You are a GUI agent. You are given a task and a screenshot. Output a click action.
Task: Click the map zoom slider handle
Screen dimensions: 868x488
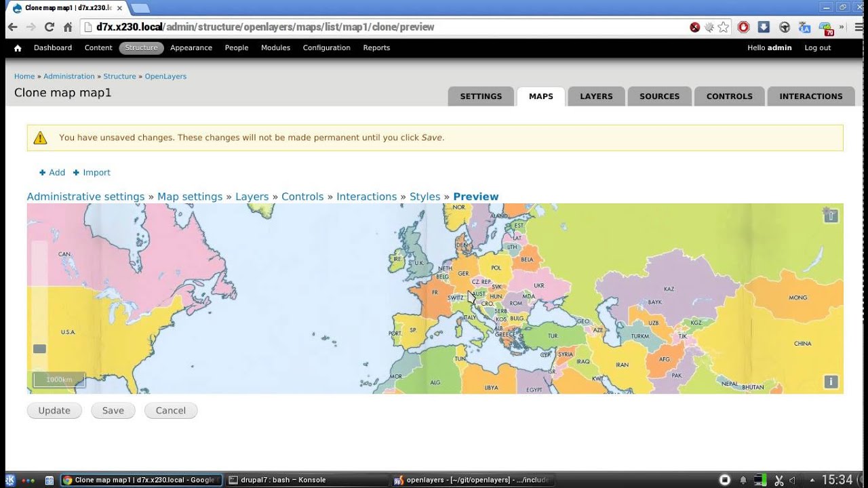pos(40,348)
